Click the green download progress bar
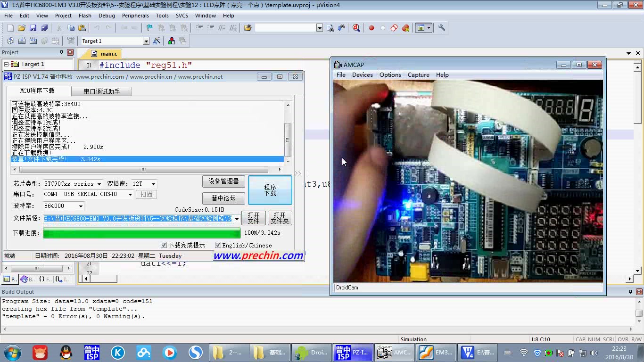 [142, 233]
